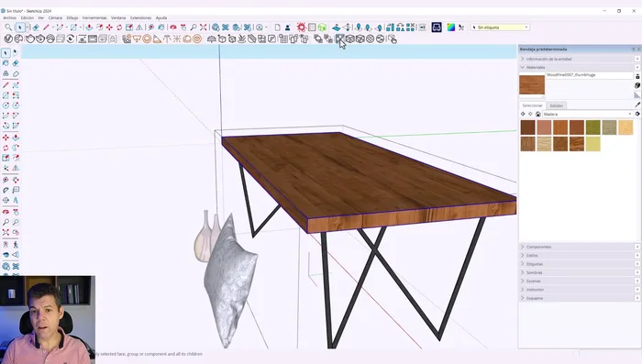Choose the Rotate tool in top toolbar
The width and height of the screenshot is (642, 364).
[119, 28]
